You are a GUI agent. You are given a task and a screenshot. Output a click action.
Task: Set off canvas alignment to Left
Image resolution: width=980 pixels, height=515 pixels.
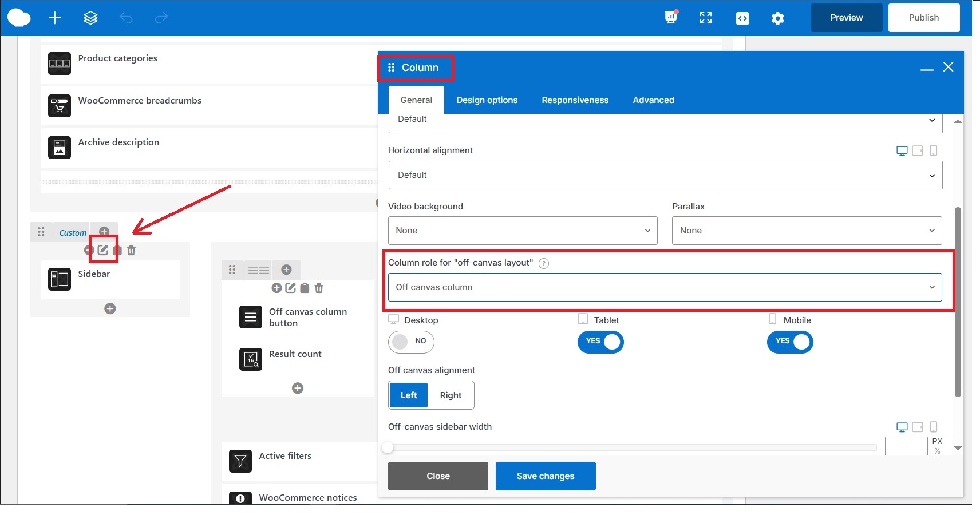coord(409,395)
